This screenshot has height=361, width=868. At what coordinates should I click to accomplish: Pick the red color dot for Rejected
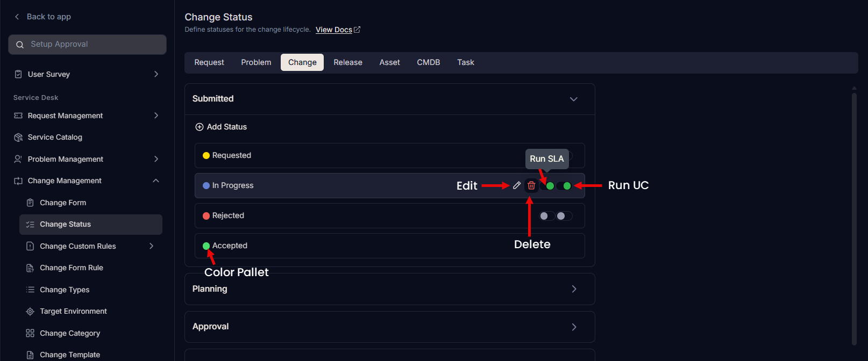[x=206, y=216]
